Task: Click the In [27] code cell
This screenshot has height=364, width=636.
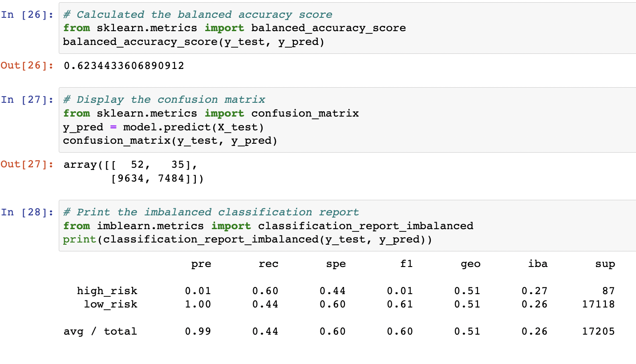Action: coord(347,120)
